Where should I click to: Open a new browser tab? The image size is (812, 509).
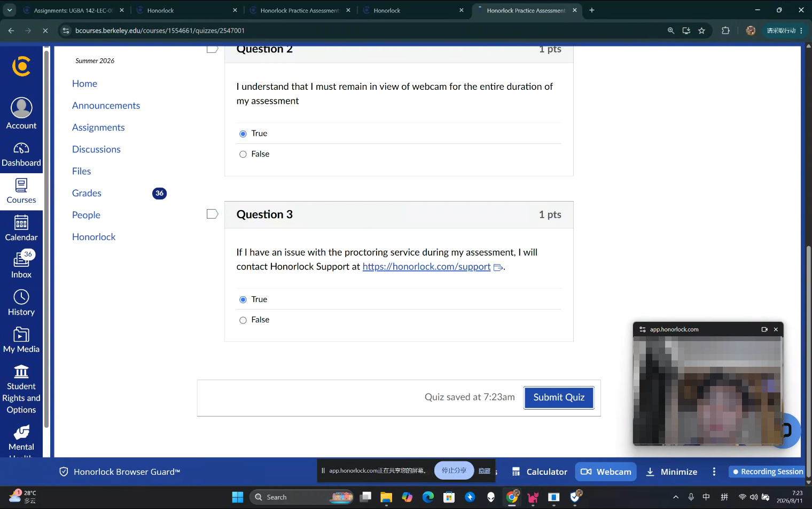click(592, 10)
